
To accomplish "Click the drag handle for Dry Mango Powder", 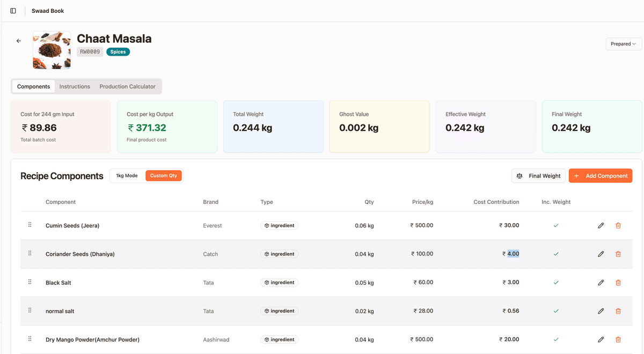I will pyautogui.click(x=30, y=339).
